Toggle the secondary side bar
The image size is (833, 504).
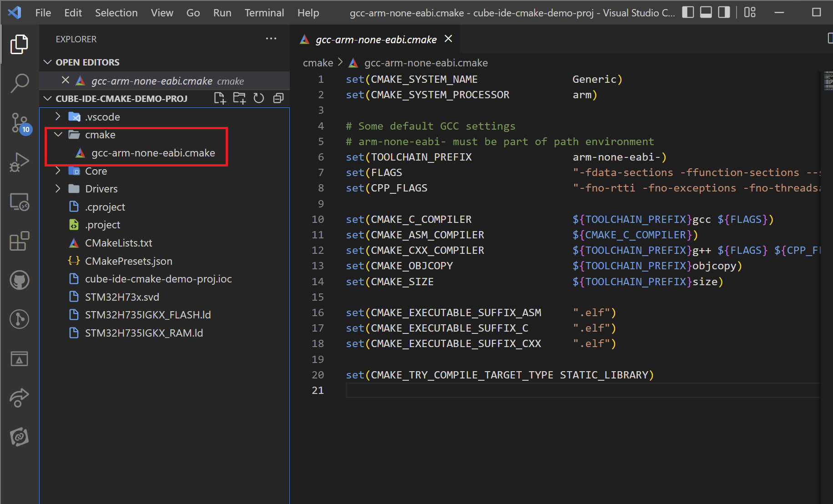click(724, 12)
